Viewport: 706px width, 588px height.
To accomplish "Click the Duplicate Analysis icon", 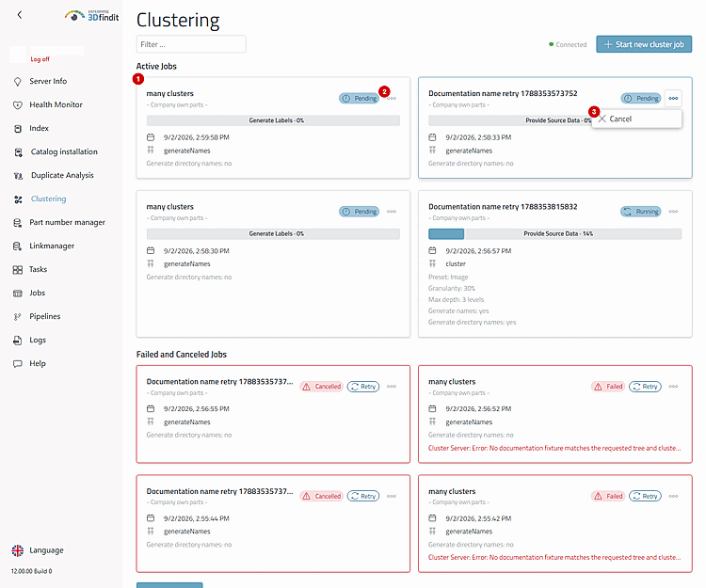I will (x=18, y=175).
